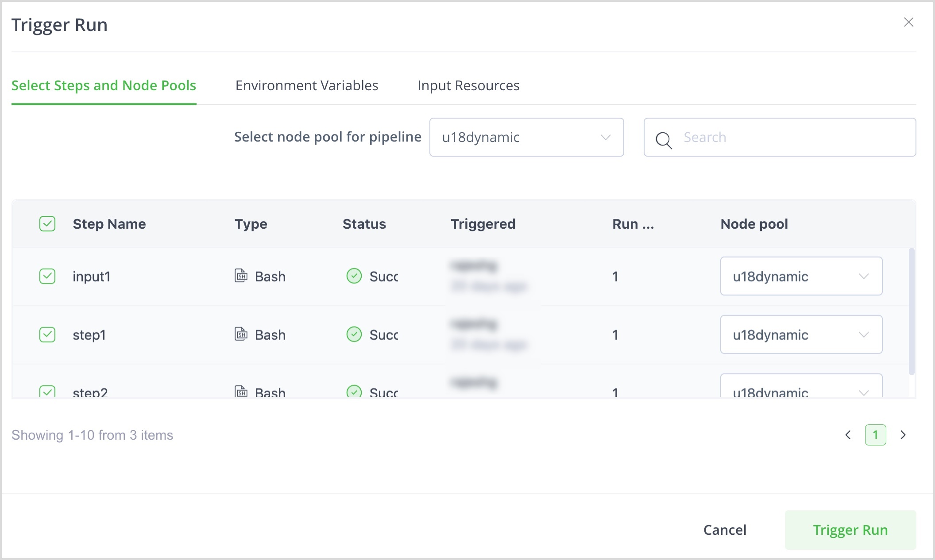935x560 pixels.
Task: Close the Trigger Run dialog with X
Action: point(908,22)
